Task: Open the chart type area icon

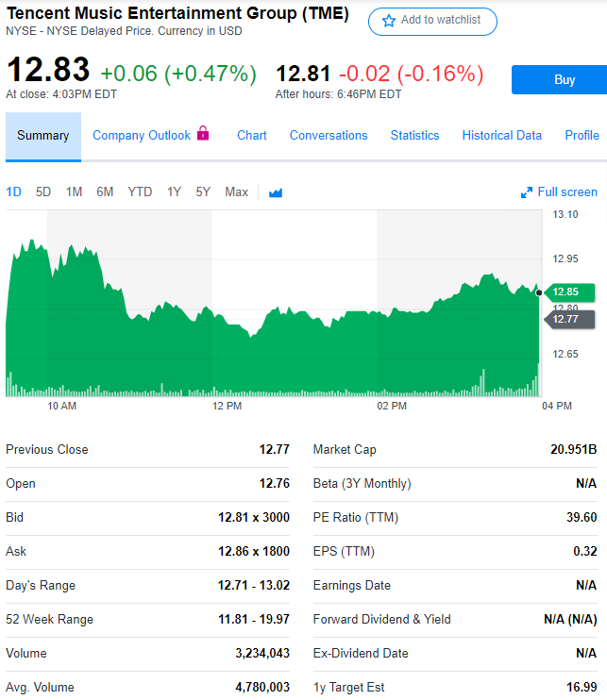Action: click(x=276, y=192)
